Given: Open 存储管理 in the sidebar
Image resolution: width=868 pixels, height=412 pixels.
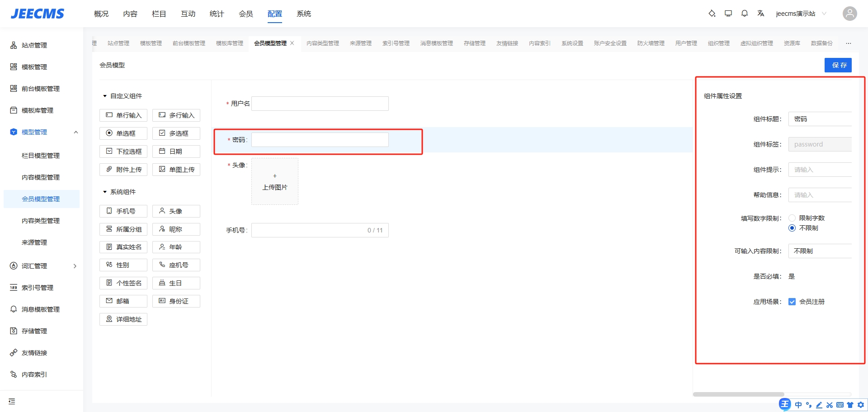Looking at the screenshot, I should point(34,331).
